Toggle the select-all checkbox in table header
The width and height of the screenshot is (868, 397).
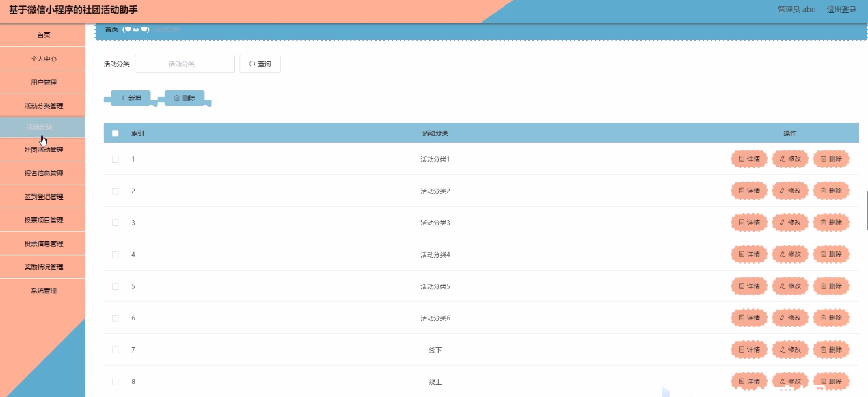tap(116, 133)
